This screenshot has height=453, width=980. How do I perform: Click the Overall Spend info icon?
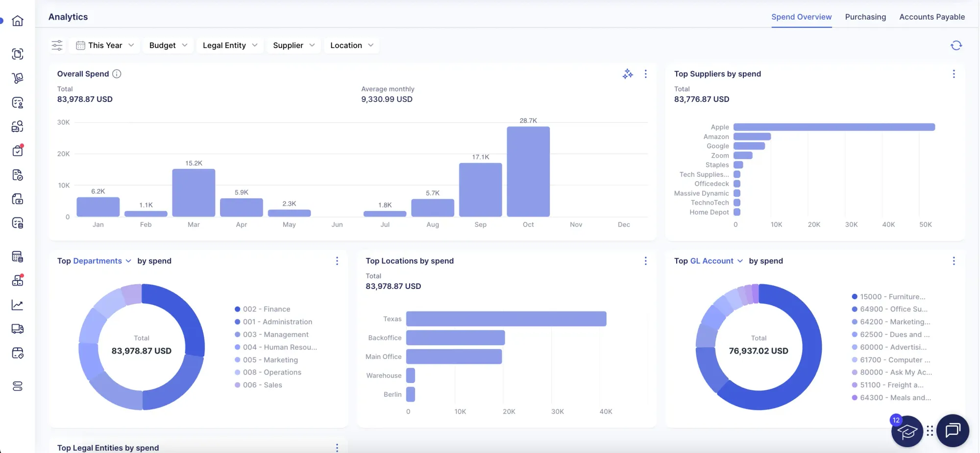coord(117,74)
